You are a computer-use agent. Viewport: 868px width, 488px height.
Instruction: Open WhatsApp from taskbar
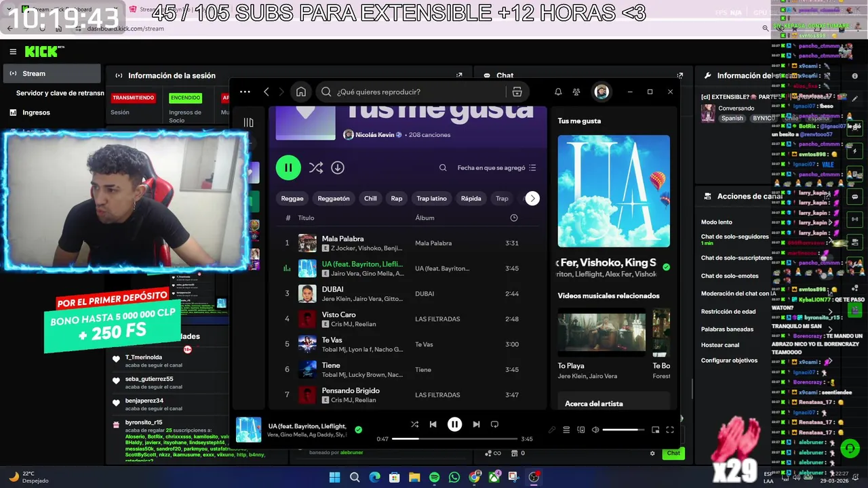point(454,477)
